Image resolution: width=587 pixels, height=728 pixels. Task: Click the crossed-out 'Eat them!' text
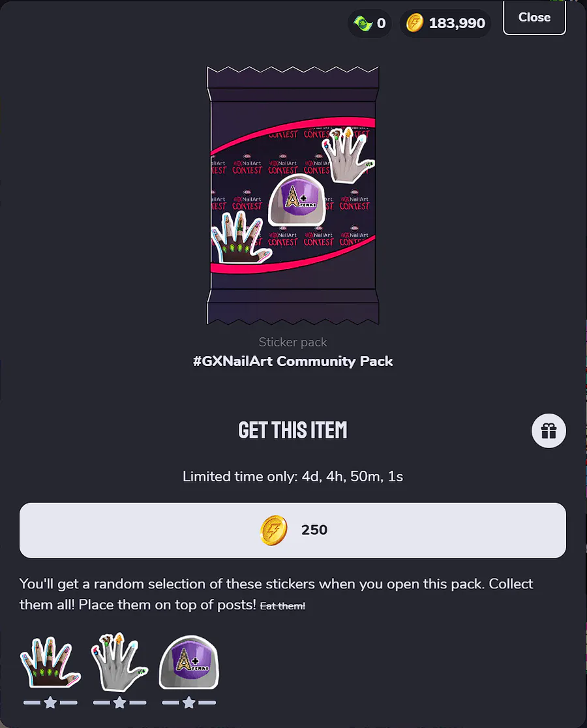point(282,606)
